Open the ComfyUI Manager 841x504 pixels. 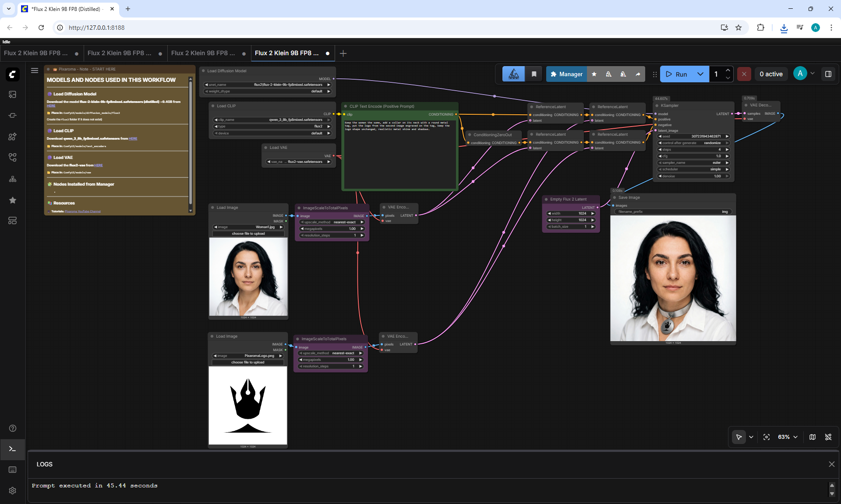pos(566,74)
